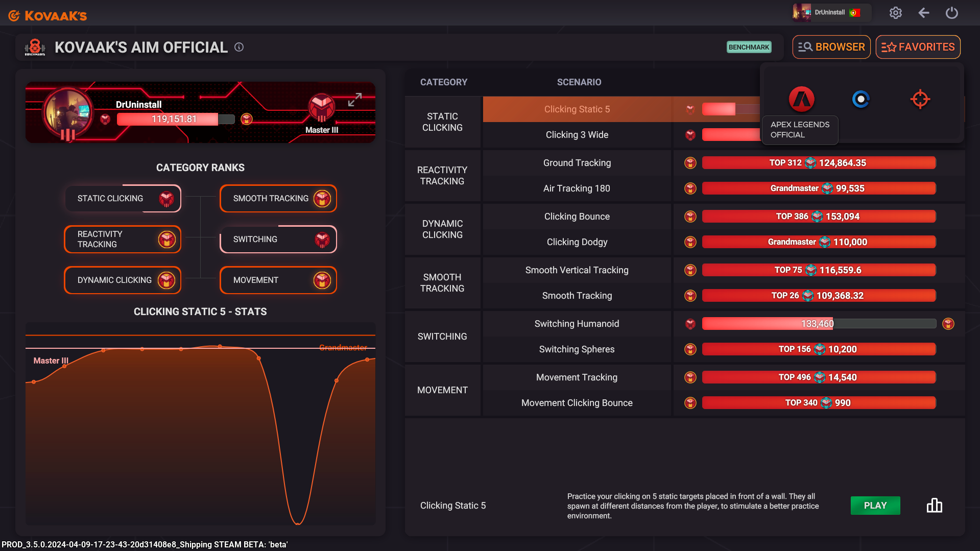Click rank icon in Movement Tracking row
980x551 pixels.
tap(690, 377)
